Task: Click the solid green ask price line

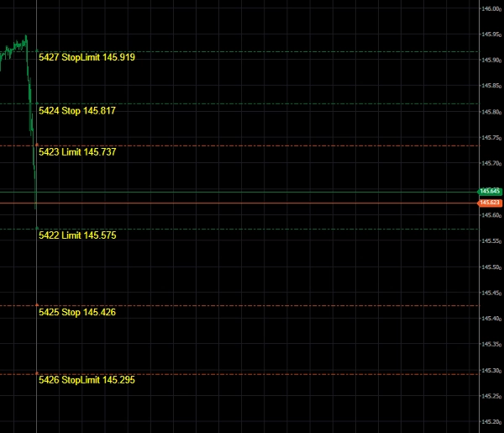Action: 252,192
